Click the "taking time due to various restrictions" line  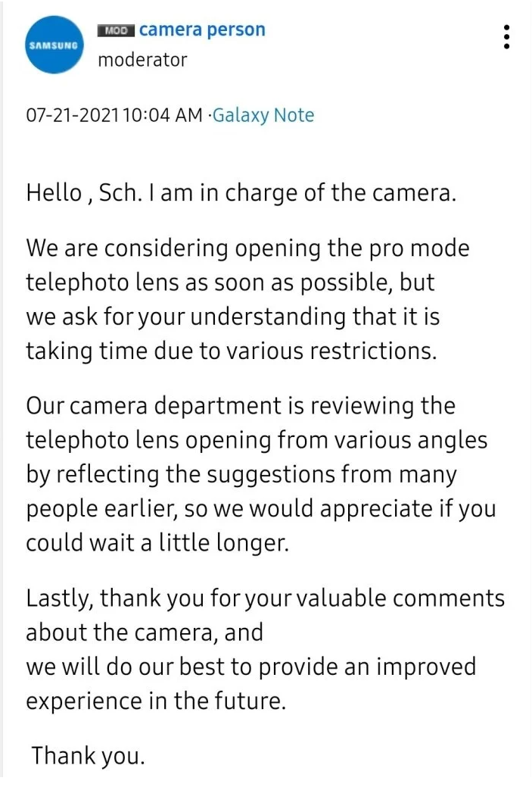click(231, 351)
